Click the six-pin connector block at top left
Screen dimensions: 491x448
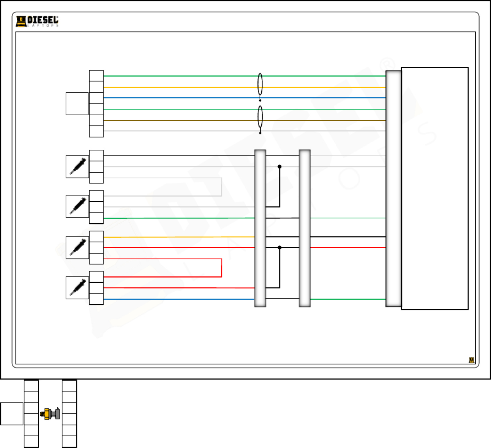(x=96, y=103)
